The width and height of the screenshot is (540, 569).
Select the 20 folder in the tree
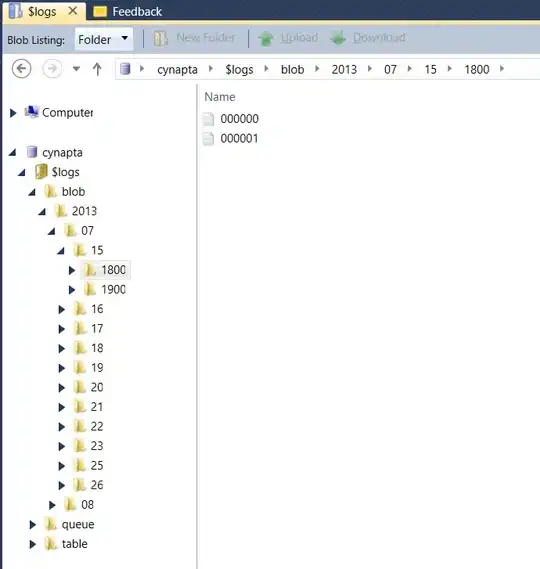pos(97,387)
